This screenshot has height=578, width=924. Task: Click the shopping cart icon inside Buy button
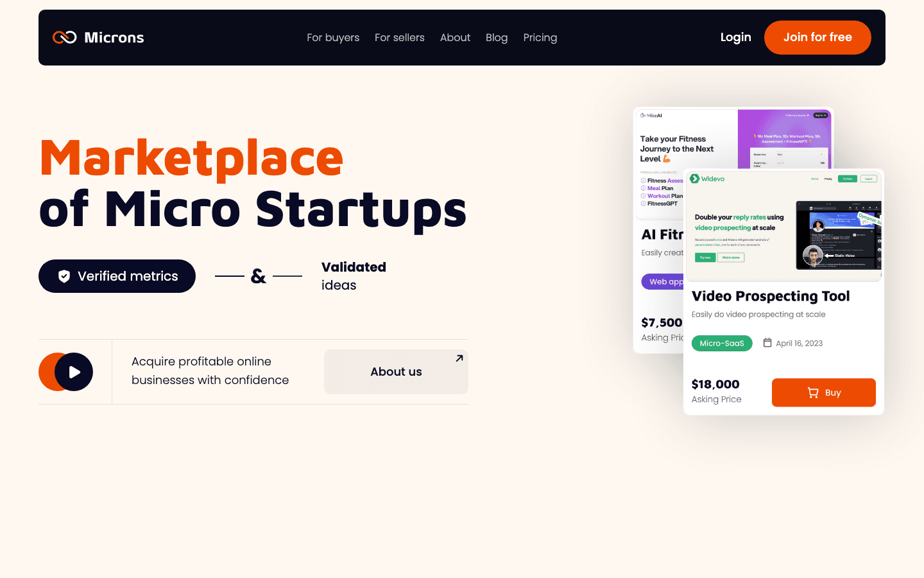coord(812,392)
